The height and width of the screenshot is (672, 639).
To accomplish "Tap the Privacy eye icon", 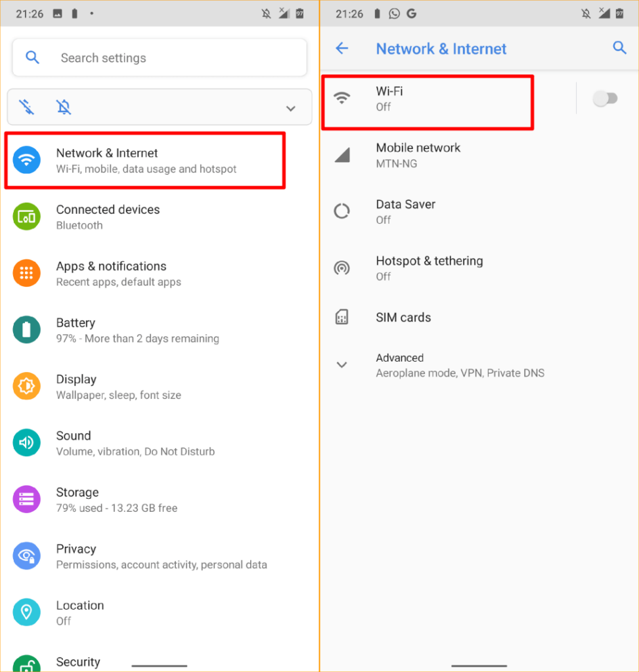I will pyautogui.click(x=26, y=556).
